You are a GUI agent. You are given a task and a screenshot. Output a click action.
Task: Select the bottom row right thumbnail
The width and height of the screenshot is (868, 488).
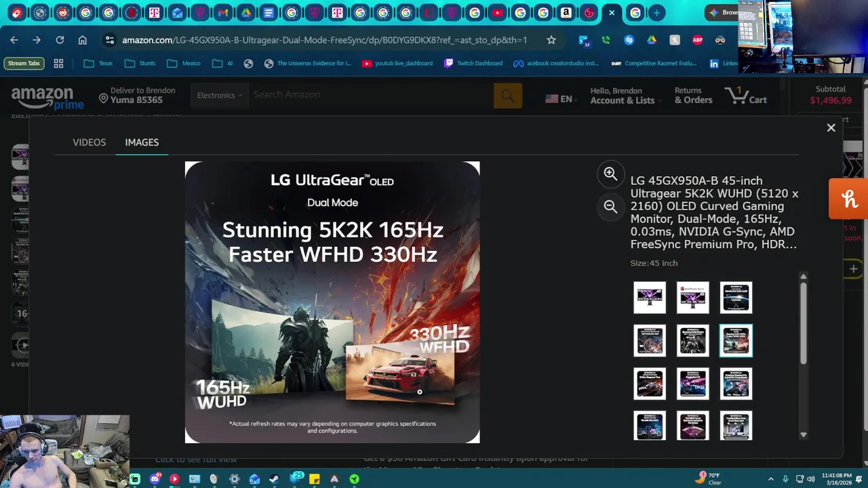coord(736,426)
